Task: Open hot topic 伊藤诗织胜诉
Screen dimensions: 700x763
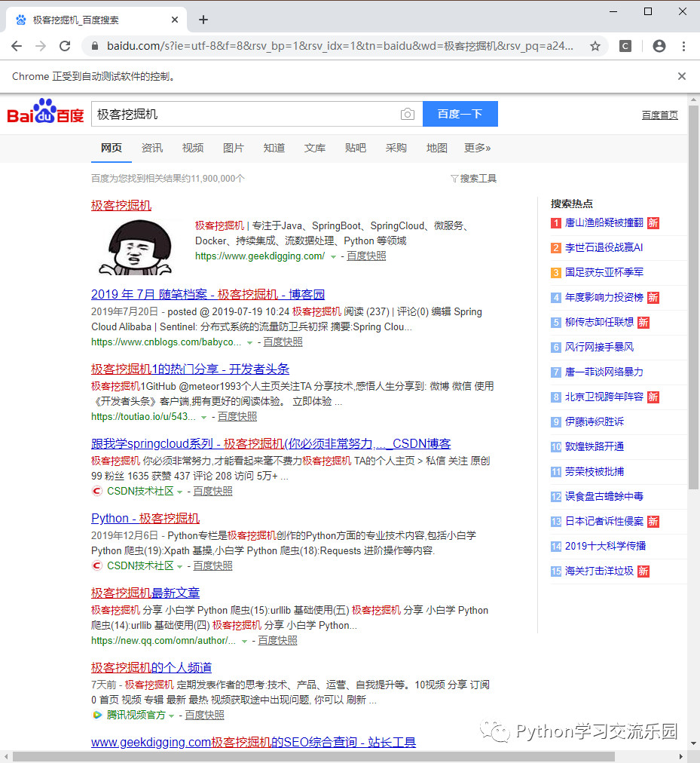Action: [595, 422]
